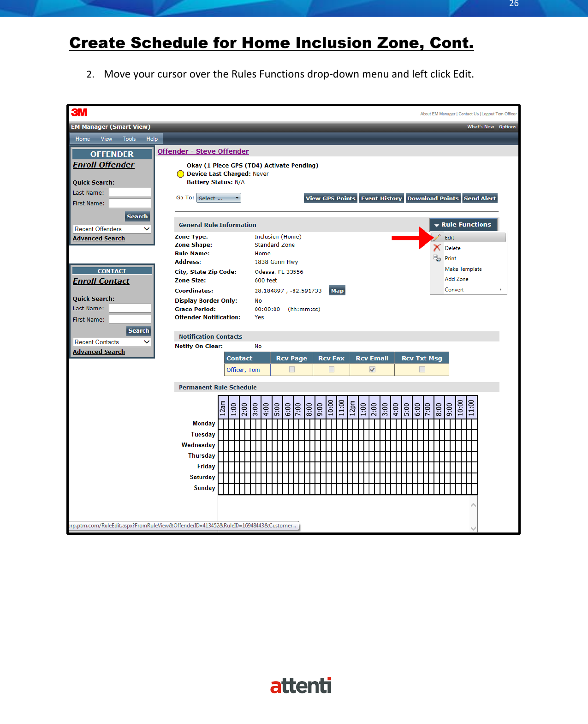Click the Monday row label
Image resolution: width=588 pixels, height=724 pixels.
click(204, 424)
